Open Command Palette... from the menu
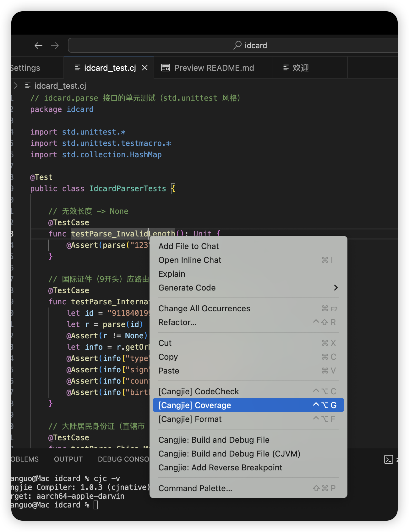The width and height of the screenshot is (409, 532). 248,488
